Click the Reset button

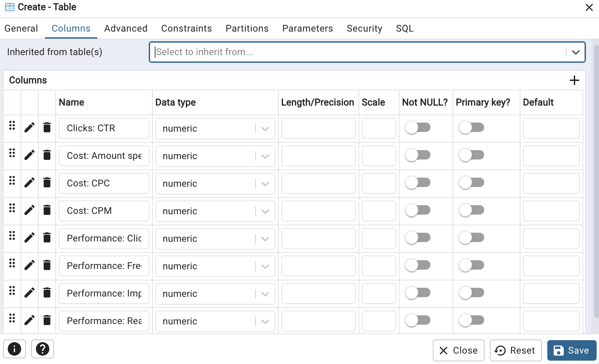point(515,350)
